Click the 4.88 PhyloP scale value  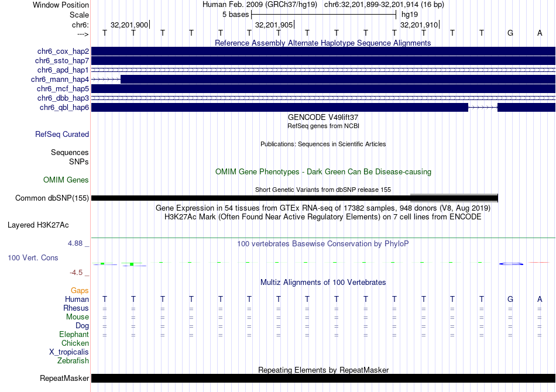click(75, 243)
